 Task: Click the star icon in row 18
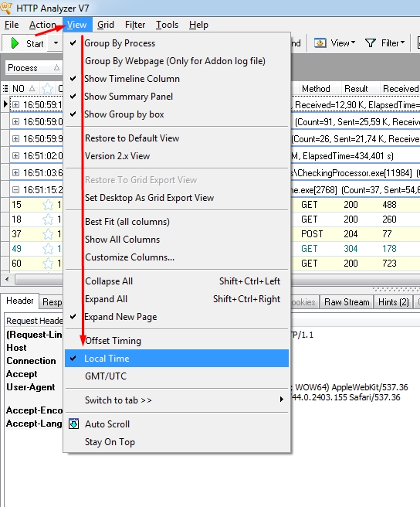[x=48, y=219]
